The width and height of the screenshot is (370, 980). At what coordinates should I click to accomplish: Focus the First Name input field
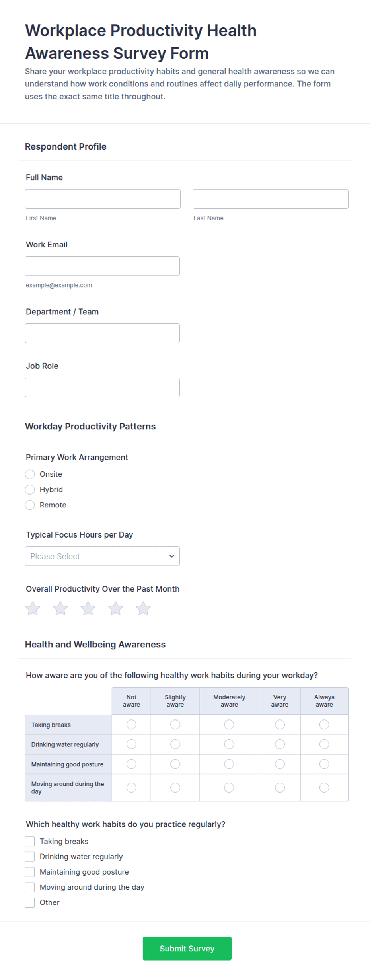point(103,199)
